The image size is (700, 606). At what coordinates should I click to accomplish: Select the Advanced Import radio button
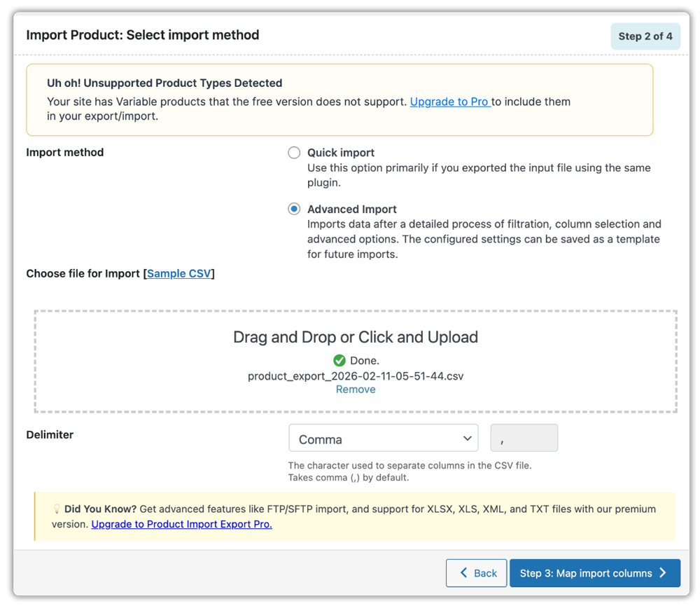coord(294,209)
